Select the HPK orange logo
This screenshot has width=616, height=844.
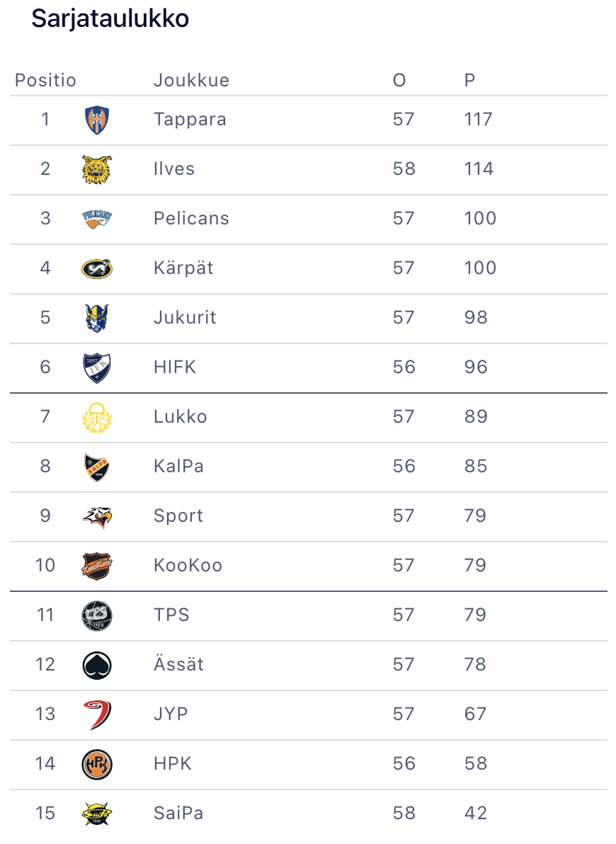[97, 764]
